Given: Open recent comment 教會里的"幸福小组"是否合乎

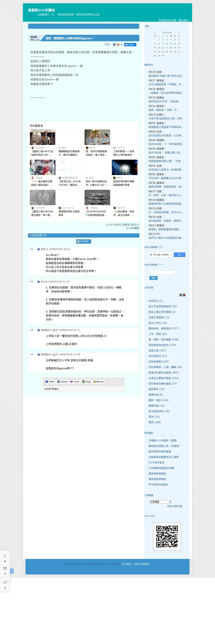Looking at the screenshot, I should coord(166,76).
